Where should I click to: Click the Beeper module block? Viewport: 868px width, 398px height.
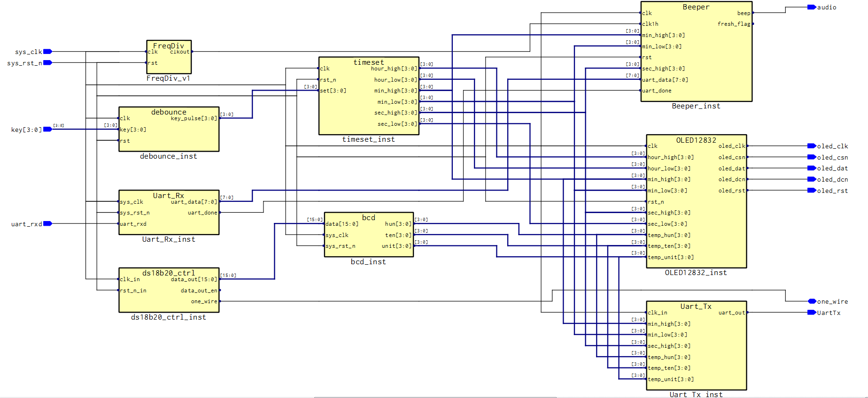pyautogui.click(x=697, y=51)
